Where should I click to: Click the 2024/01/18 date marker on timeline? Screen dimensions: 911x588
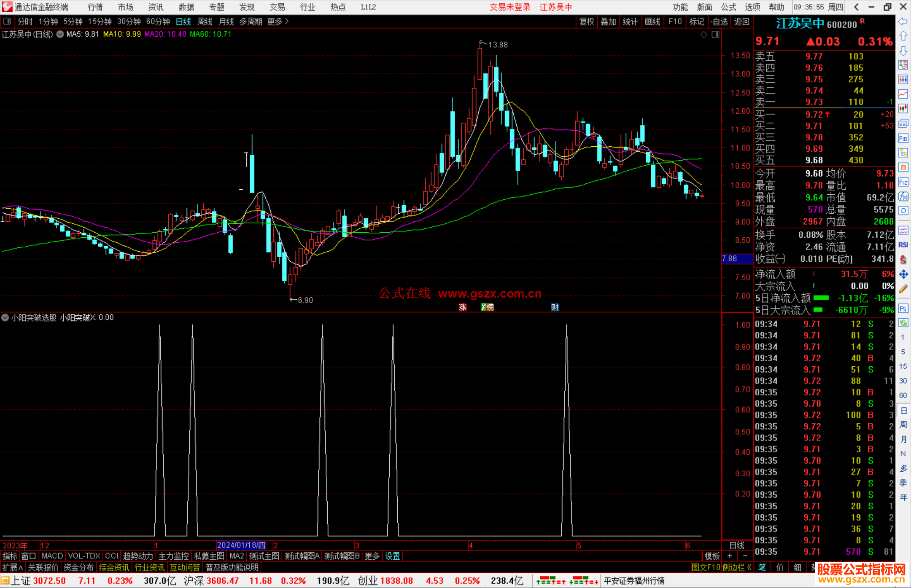pyautogui.click(x=241, y=545)
